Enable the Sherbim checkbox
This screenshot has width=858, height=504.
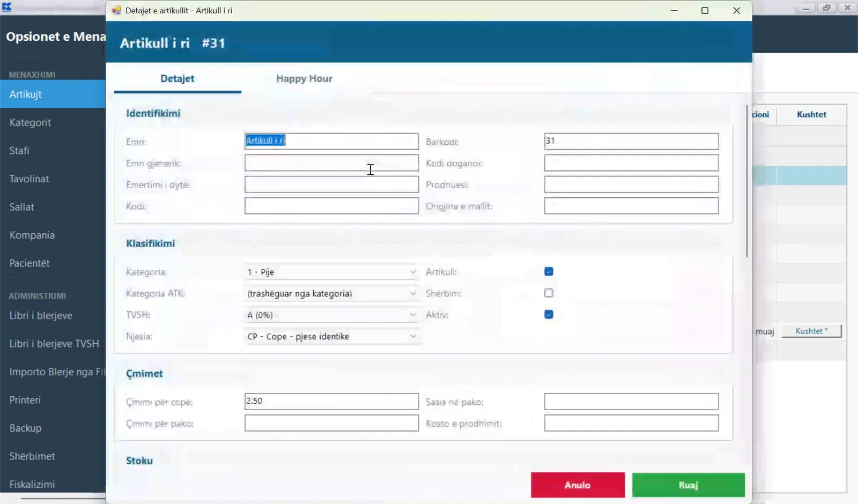tap(549, 293)
